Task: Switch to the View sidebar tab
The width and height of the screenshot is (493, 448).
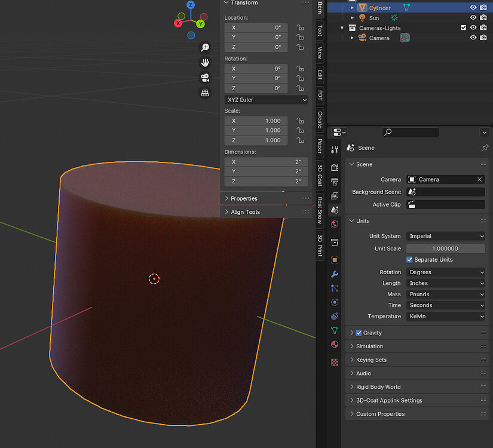Action: pos(320,53)
